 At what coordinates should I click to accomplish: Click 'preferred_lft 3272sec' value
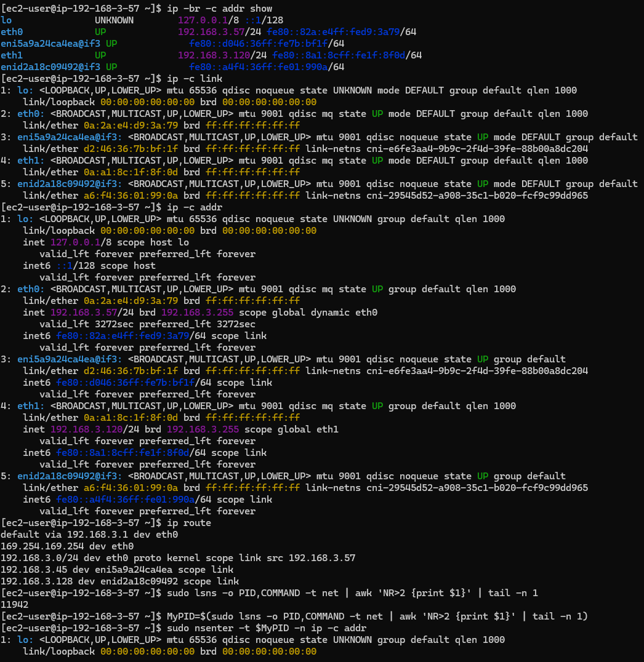tap(198, 324)
